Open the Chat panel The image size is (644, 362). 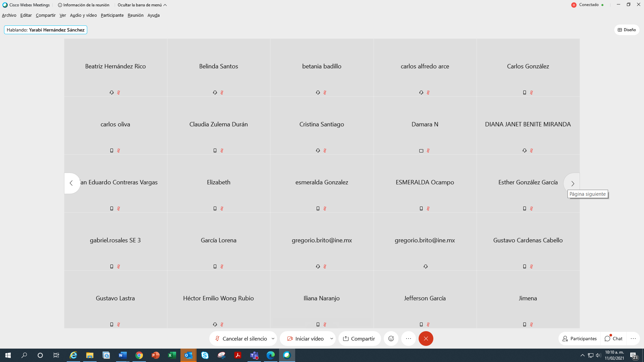[613, 339]
